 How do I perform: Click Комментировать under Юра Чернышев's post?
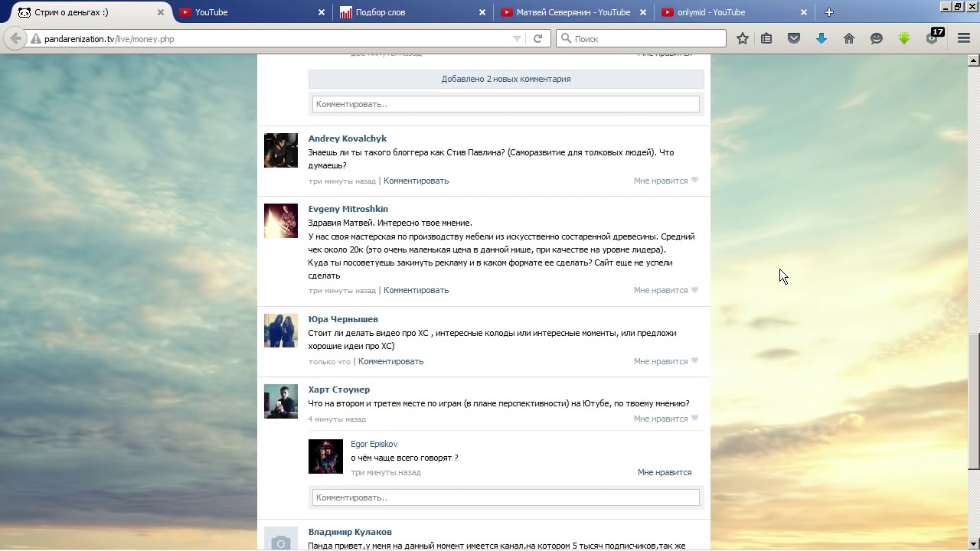coord(390,361)
